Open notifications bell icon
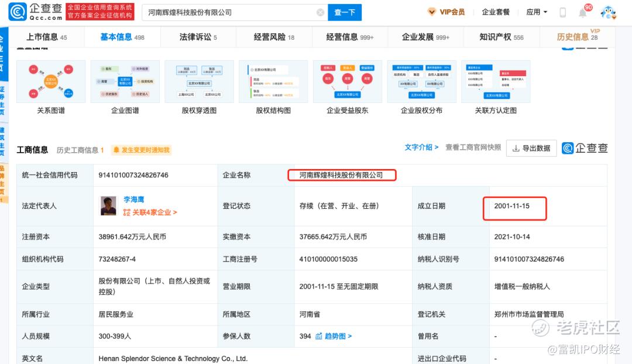The width and height of the screenshot is (632, 364). coord(583,12)
